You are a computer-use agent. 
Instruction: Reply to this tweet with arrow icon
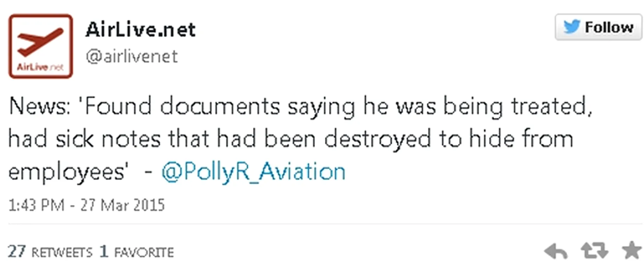click(x=556, y=251)
